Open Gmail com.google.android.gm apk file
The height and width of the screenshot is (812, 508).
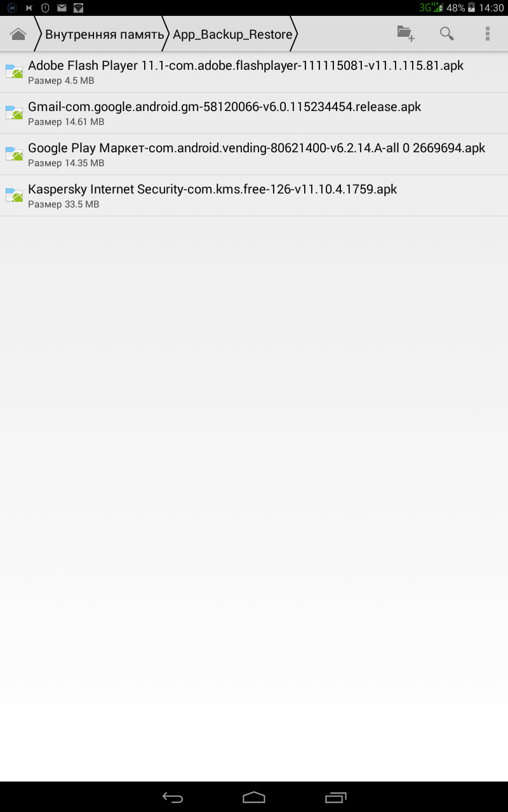tap(254, 113)
